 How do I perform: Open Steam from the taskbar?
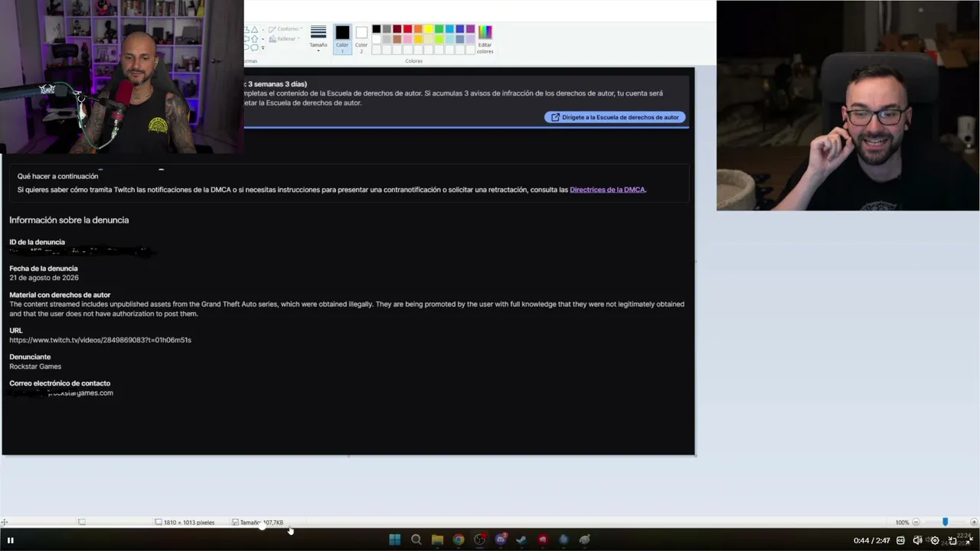pyautogui.click(x=521, y=540)
